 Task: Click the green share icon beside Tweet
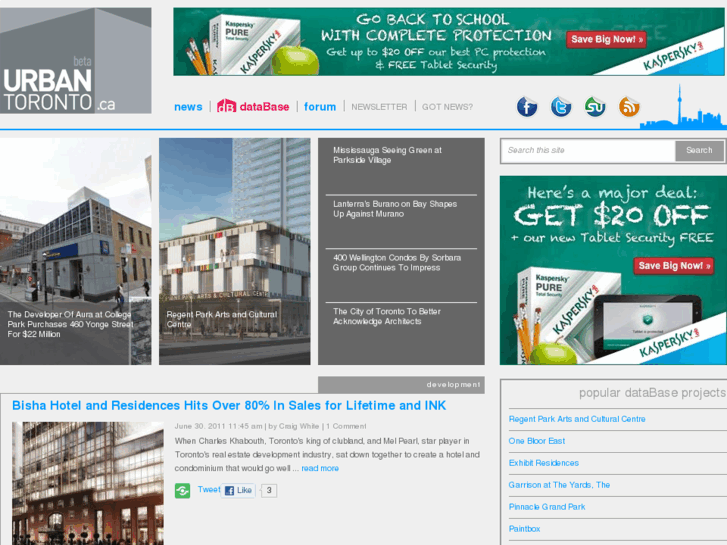coord(182,491)
